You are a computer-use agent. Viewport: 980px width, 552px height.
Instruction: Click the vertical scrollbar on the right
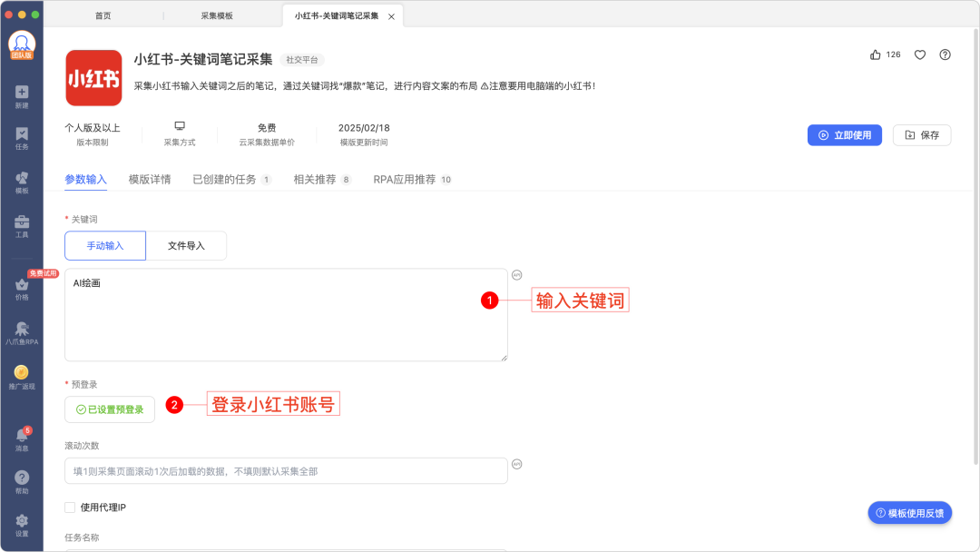pos(975,247)
